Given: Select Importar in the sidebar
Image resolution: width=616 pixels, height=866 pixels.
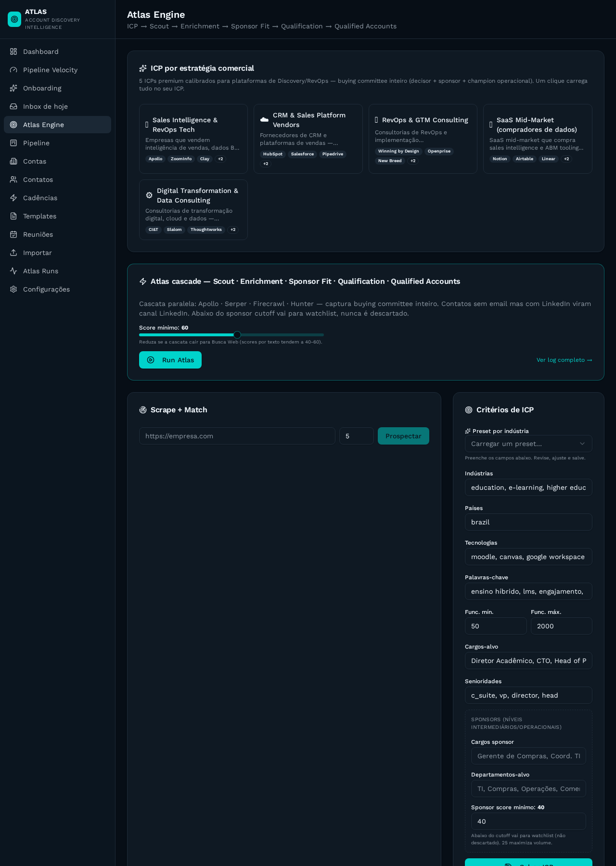Looking at the screenshot, I should click(57, 253).
